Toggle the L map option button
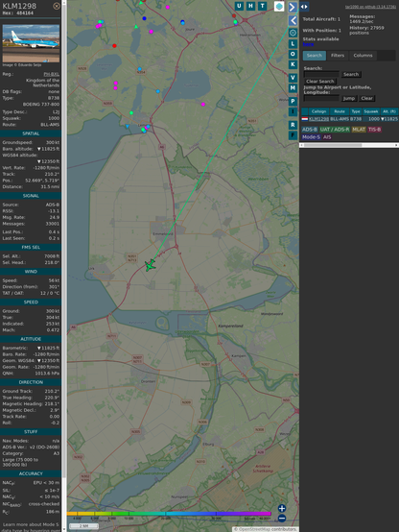The width and height of the screenshot is (399, 532). click(x=293, y=44)
